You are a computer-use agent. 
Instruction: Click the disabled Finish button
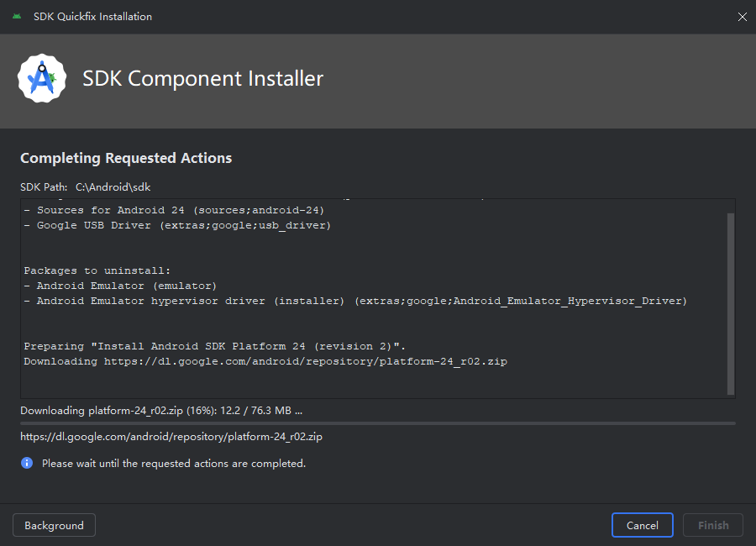713,525
